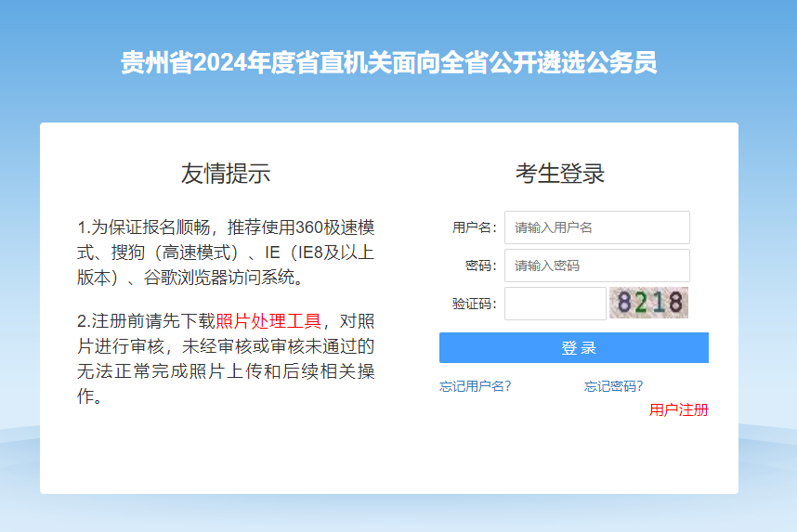Open the 忘记密码? link
Viewport: 797px width, 532px height.
[613, 386]
